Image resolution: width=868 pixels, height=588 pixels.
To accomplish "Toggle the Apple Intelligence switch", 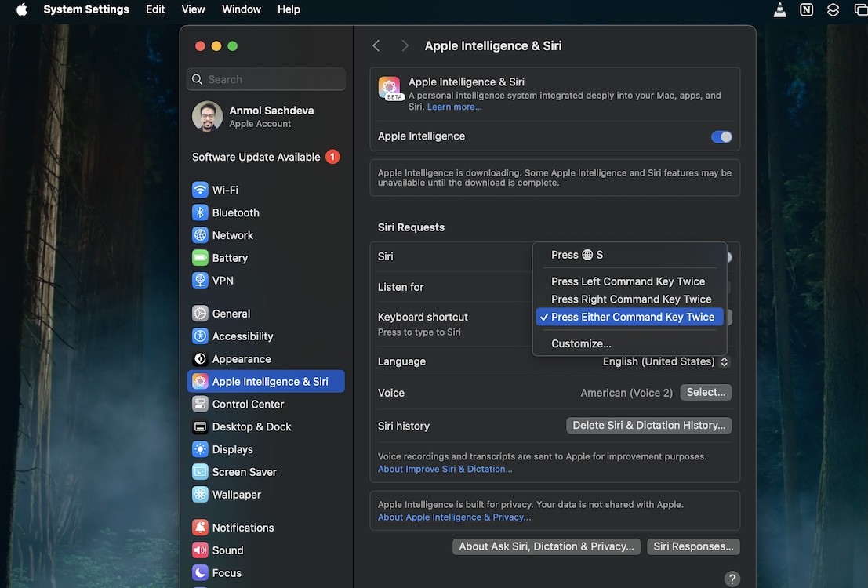I will (x=721, y=136).
